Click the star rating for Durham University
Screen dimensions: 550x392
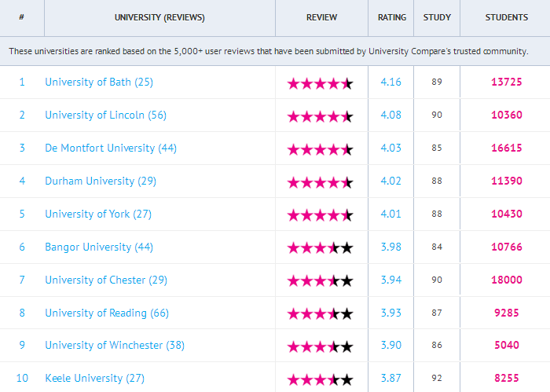[x=321, y=183]
